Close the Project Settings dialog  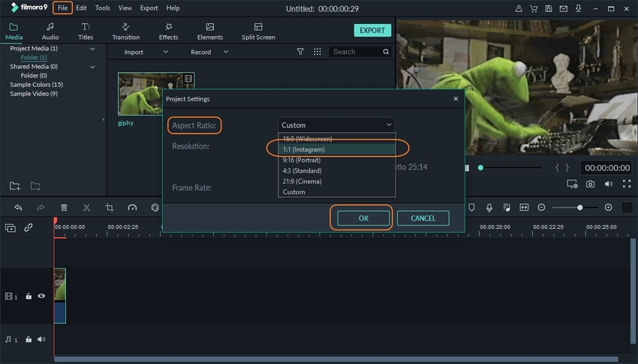456,99
